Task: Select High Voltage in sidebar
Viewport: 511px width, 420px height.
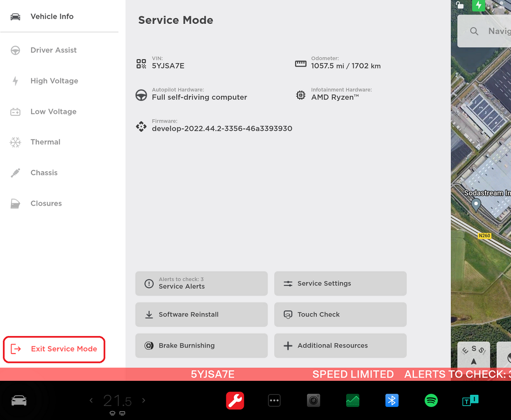Action: pos(54,81)
